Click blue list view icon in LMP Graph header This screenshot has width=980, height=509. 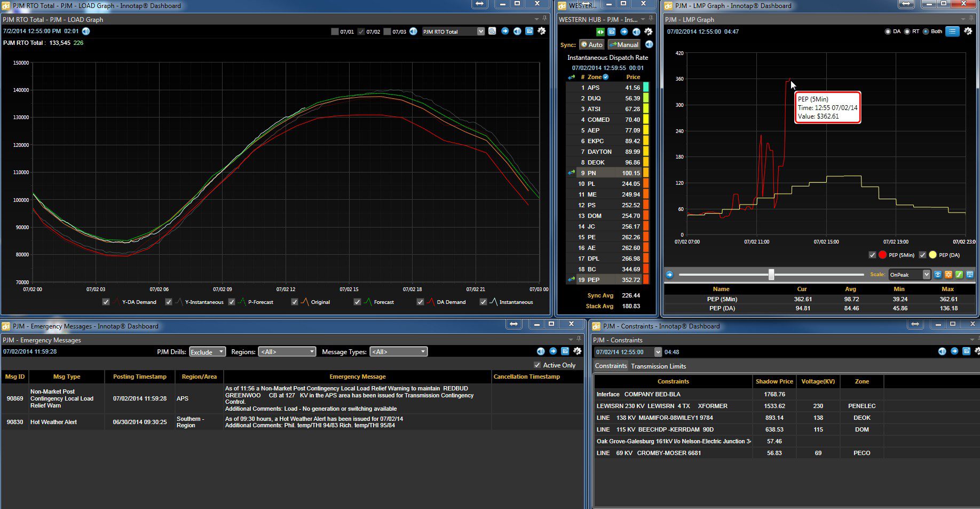click(x=952, y=32)
